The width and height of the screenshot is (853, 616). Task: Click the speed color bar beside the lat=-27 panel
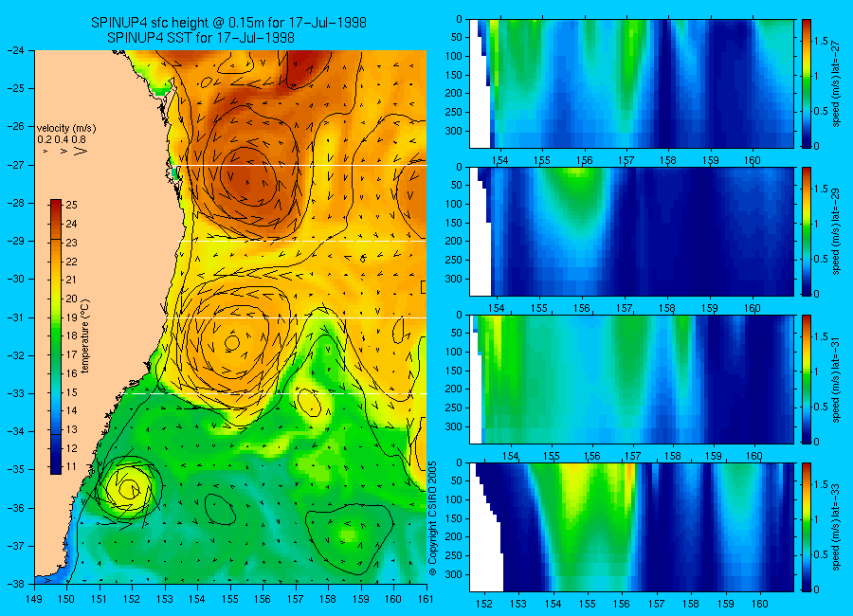click(x=806, y=83)
